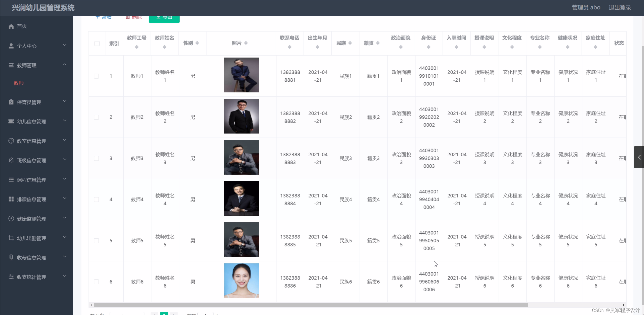This screenshot has width=644, height=315.
Task: Click 退出登录 to log out
Action: pyautogui.click(x=620, y=7)
